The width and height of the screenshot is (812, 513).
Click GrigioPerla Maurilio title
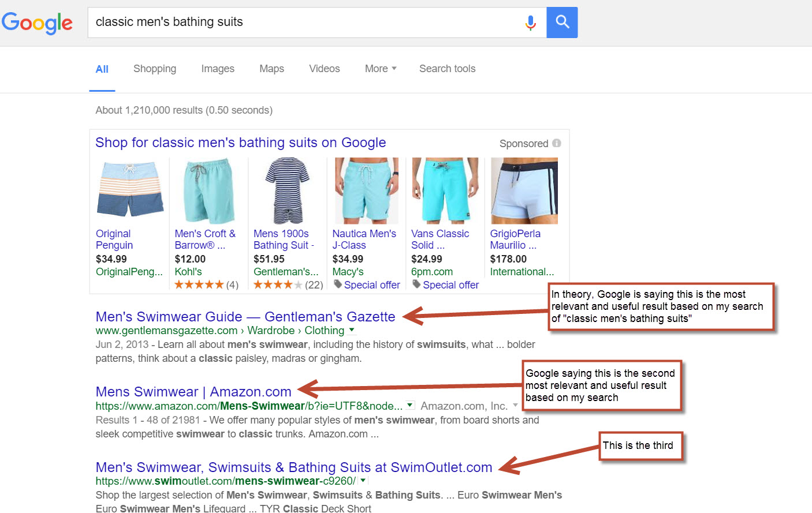[515, 239]
